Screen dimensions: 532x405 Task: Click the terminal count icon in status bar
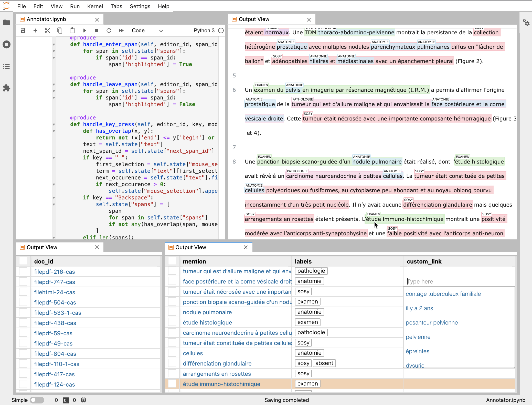(x=66, y=400)
